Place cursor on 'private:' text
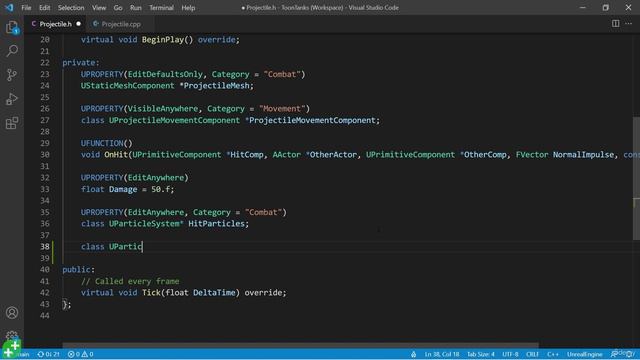 click(x=81, y=62)
